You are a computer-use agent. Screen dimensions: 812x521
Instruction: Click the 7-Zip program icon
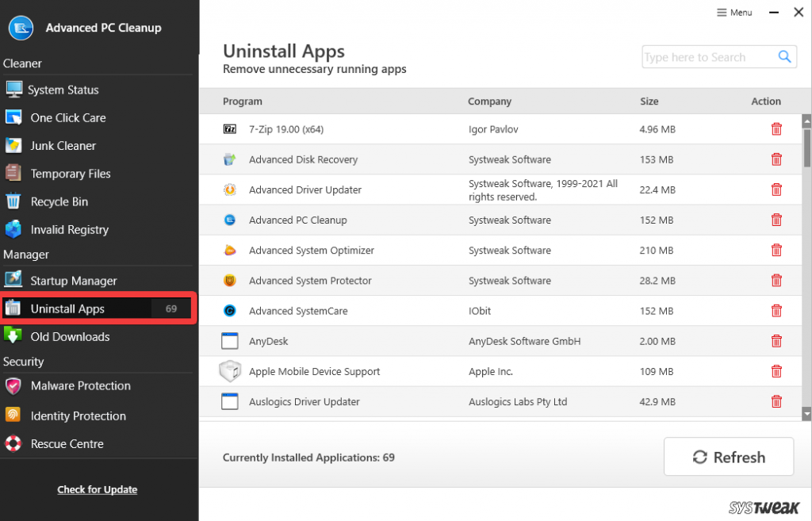pyautogui.click(x=229, y=129)
